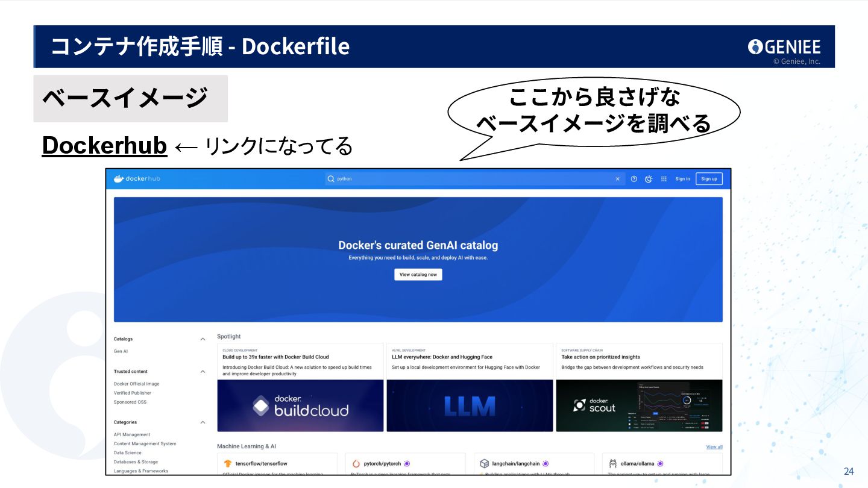
Task: Open the Dockerhub hyperlink on the slide
Action: tap(104, 146)
